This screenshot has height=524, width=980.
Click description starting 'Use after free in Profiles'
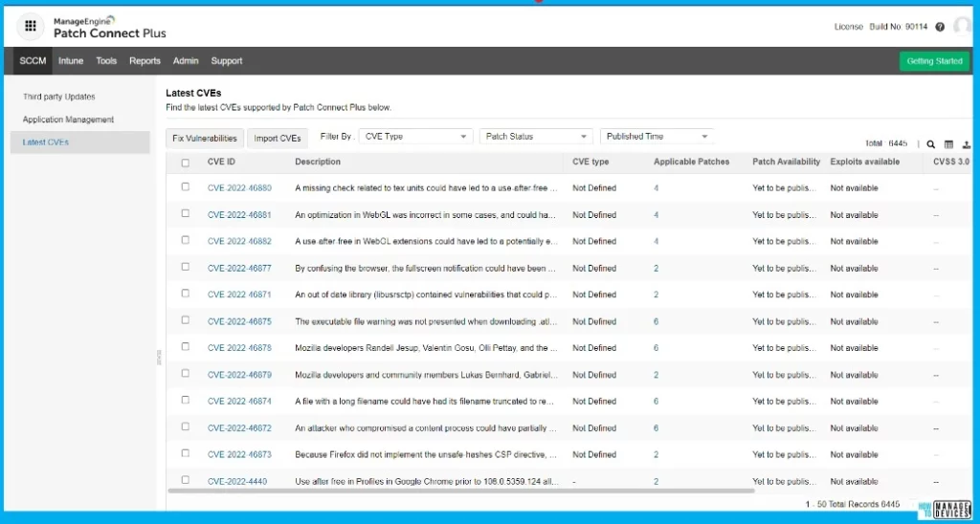point(427,482)
